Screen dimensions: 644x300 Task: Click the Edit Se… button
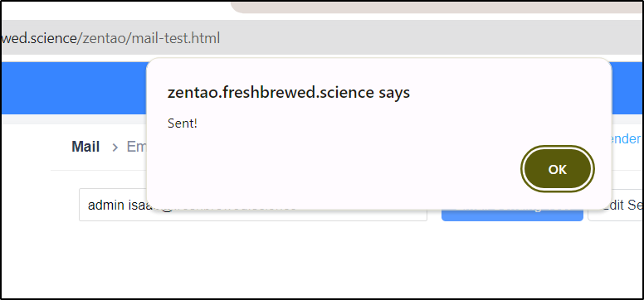(616, 206)
